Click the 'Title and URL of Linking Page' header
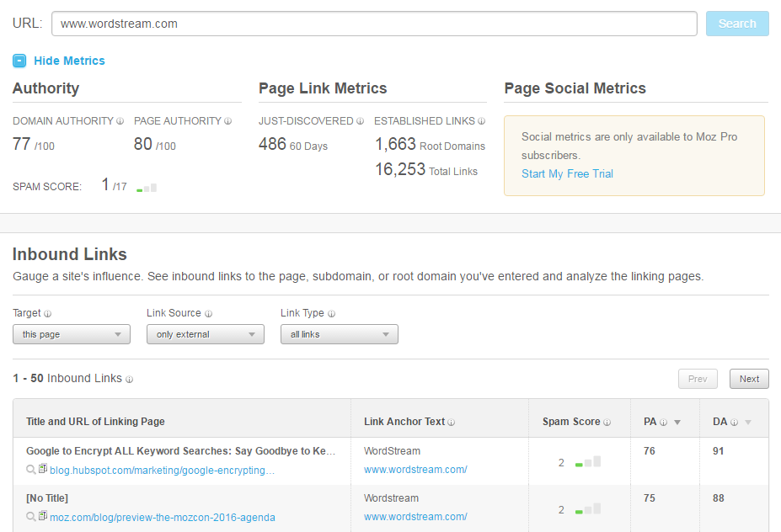 95,422
